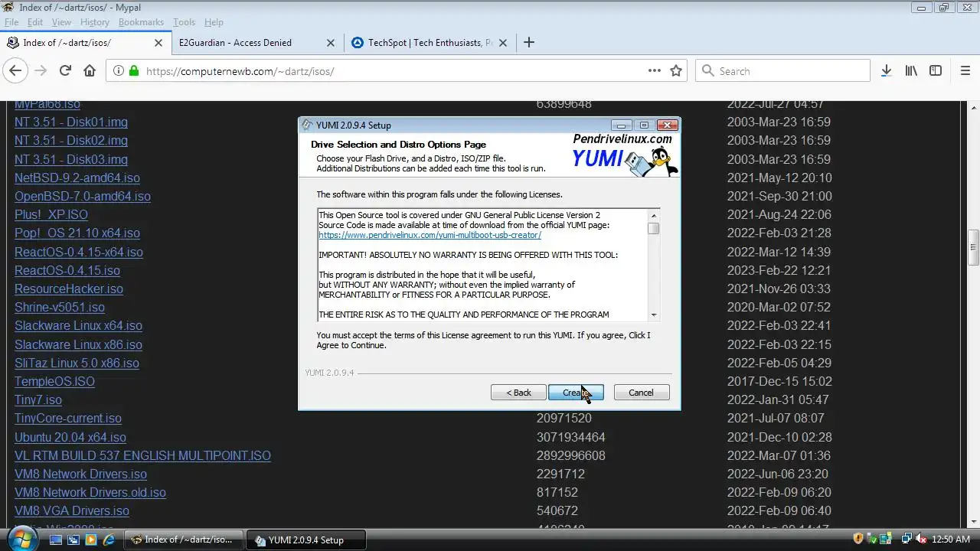Open page actions three-dot menu in address bar

pyautogui.click(x=654, y=70)
